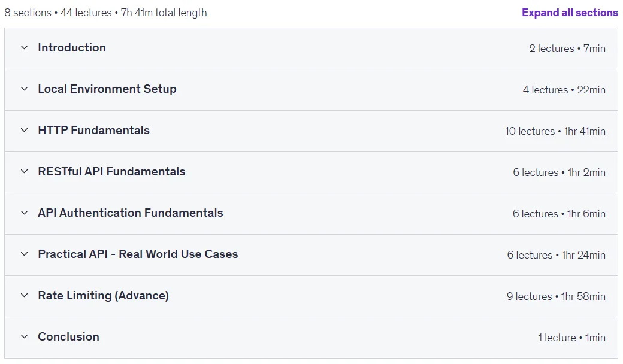Image resolution: width=623 pixels, height=364 pixels.
Task: Open the Conclusion section chevron
Action: point(24,336)
